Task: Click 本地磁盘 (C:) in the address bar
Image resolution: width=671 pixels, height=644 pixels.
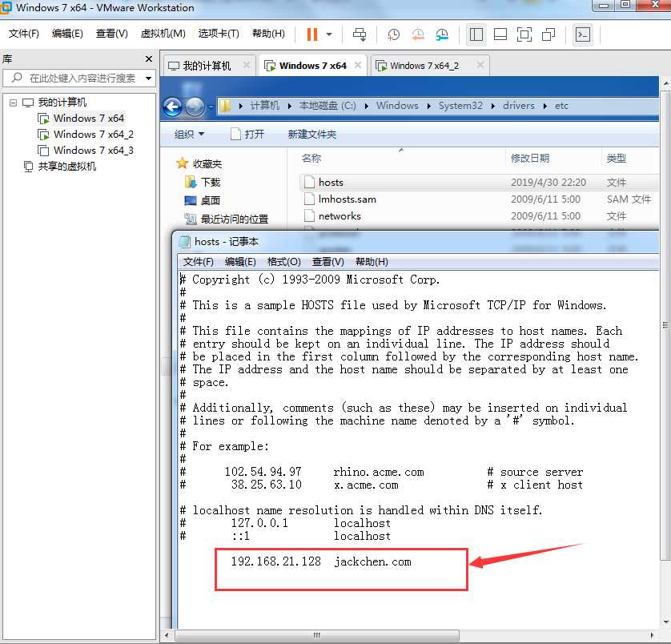Action: pos(327,106)
